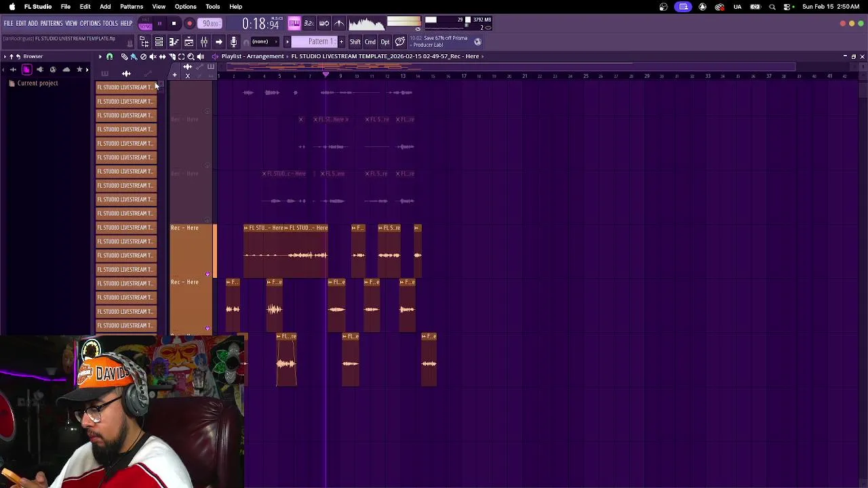The image size is (868, 488).
Task: Click the globe icon beside news panel
Action: pyautogui.click(x=477, y=42)
